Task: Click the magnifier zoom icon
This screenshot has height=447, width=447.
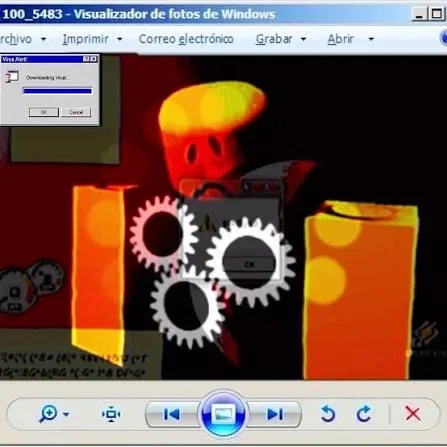Action: click(48, 414)
